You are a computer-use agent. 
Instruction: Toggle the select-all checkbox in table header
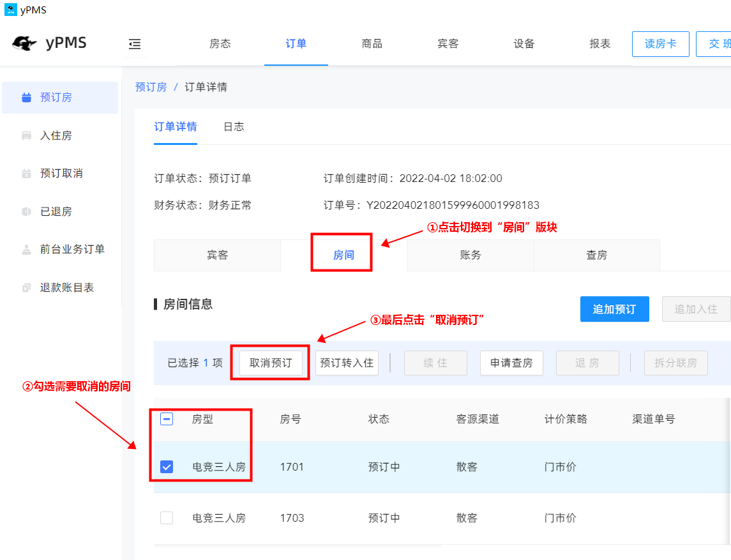(x=167, y=419)
